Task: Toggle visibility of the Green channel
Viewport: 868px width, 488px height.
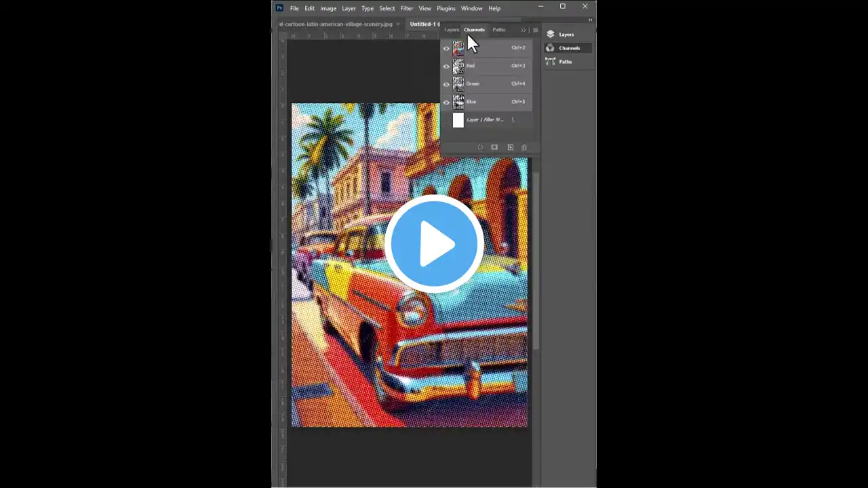Action: (x=446, y=84)
